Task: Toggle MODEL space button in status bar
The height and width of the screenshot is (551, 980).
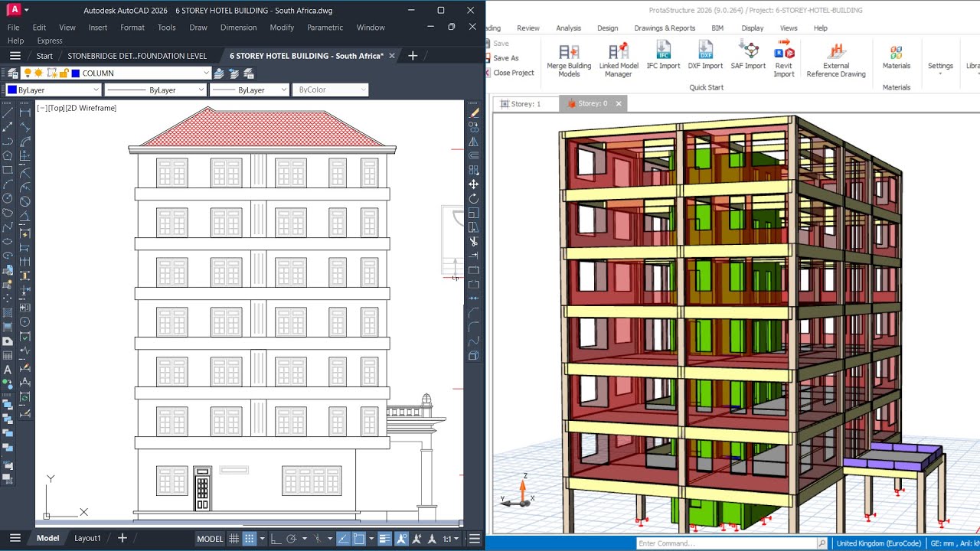Action: pos(210,539)
